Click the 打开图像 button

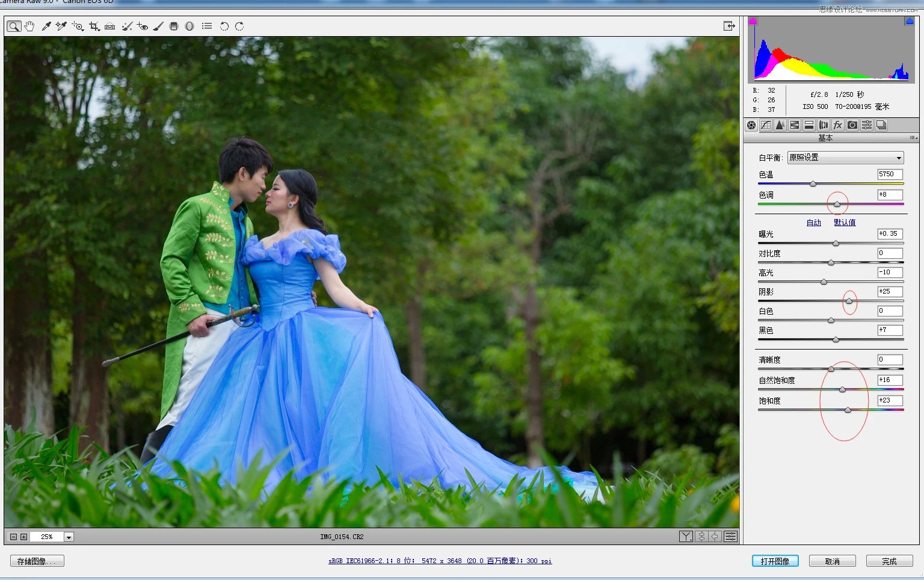(775, 561)
